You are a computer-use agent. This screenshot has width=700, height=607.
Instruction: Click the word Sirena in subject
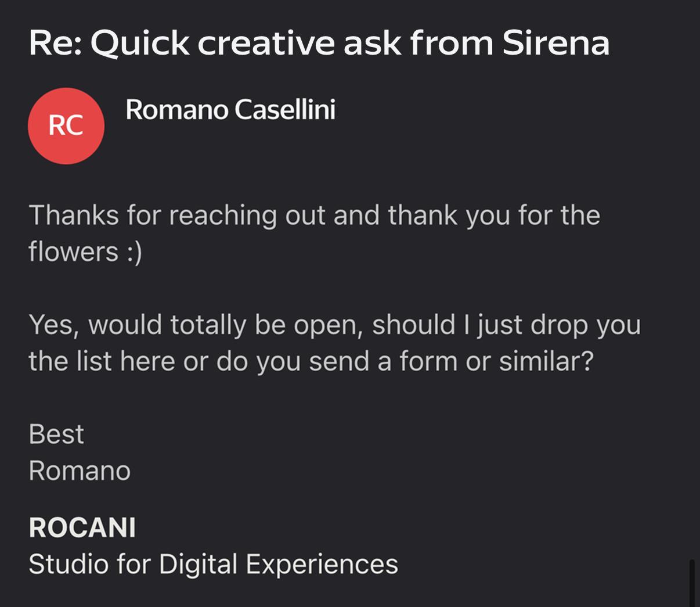[x=555, y=43]
